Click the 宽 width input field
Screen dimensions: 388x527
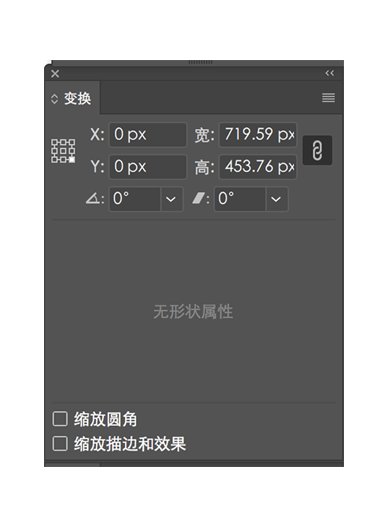tap(258, 134)
